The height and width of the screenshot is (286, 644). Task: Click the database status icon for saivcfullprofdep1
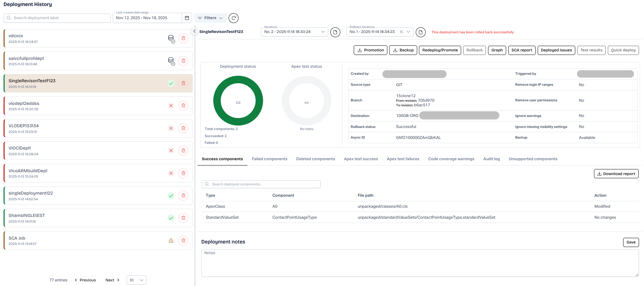[x=171, y=61]
